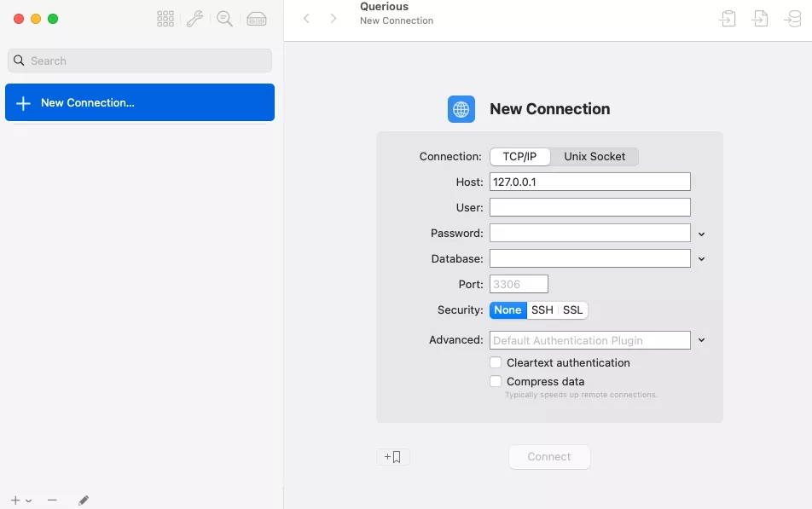Expand the Password options chevron

[x=701, y=234]
